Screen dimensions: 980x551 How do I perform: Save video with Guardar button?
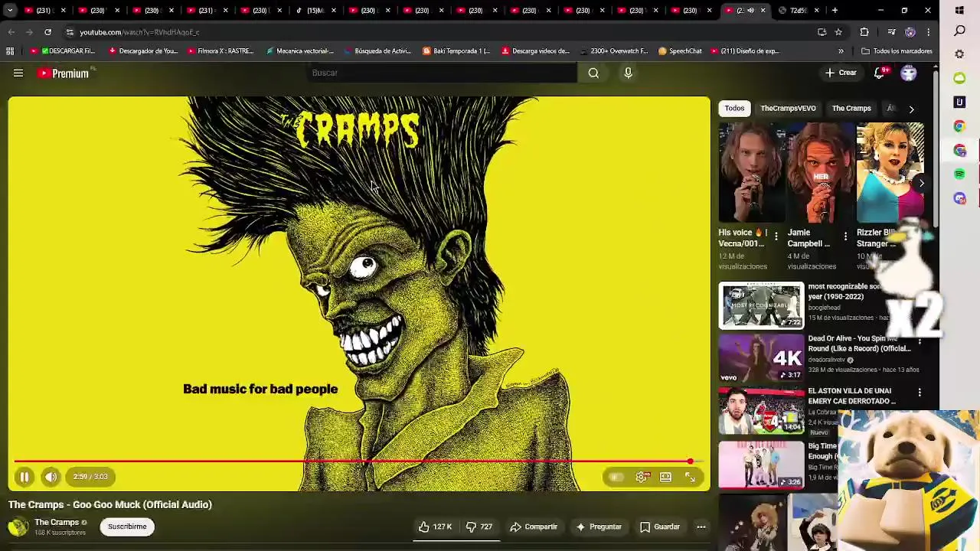tap(659, 527)
